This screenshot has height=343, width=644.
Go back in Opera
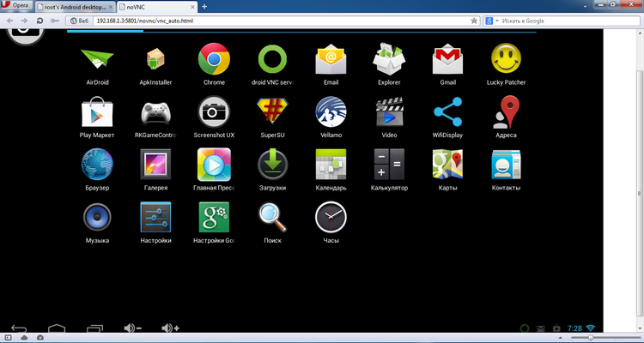pyautogui.click(x=10, y=21)
